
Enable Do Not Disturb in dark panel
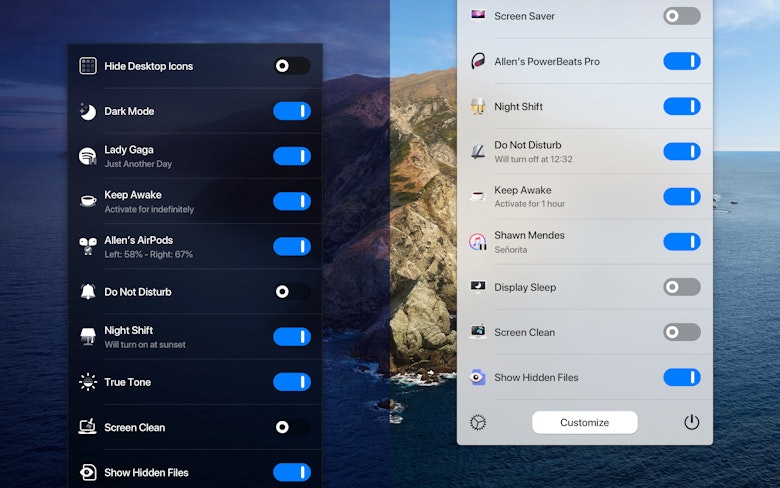292,292
